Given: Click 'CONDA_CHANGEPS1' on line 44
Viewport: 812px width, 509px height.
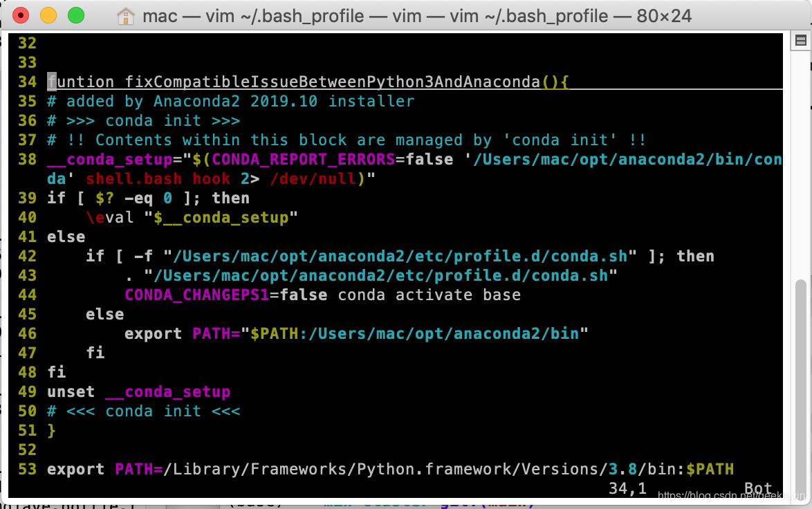Looking at the screenshot, I should click(197, 295).
